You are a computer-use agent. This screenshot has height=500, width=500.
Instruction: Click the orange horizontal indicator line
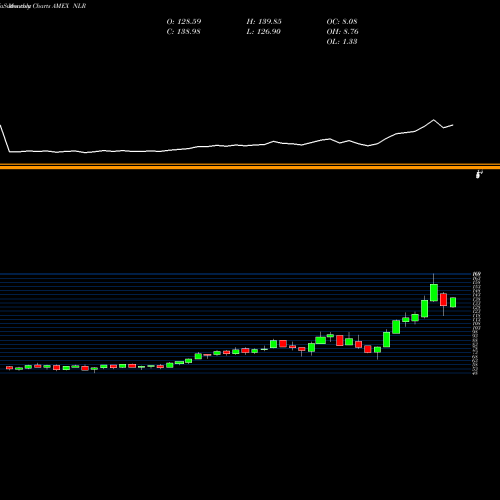[x=250, y=166]
